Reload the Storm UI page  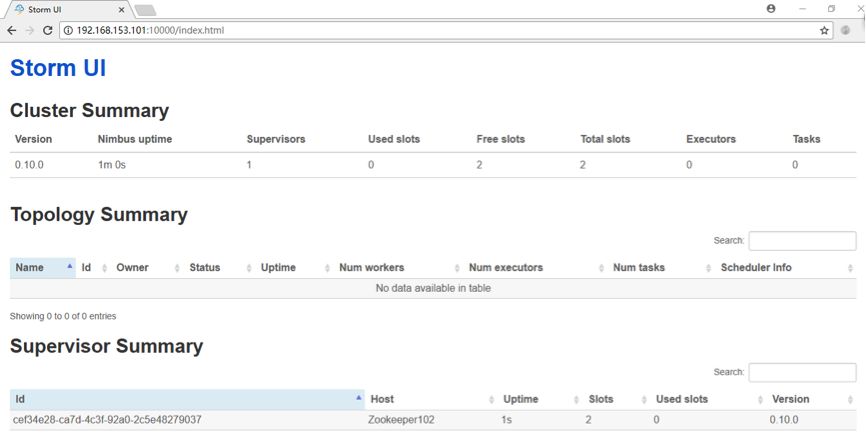[x=47, y=30]
